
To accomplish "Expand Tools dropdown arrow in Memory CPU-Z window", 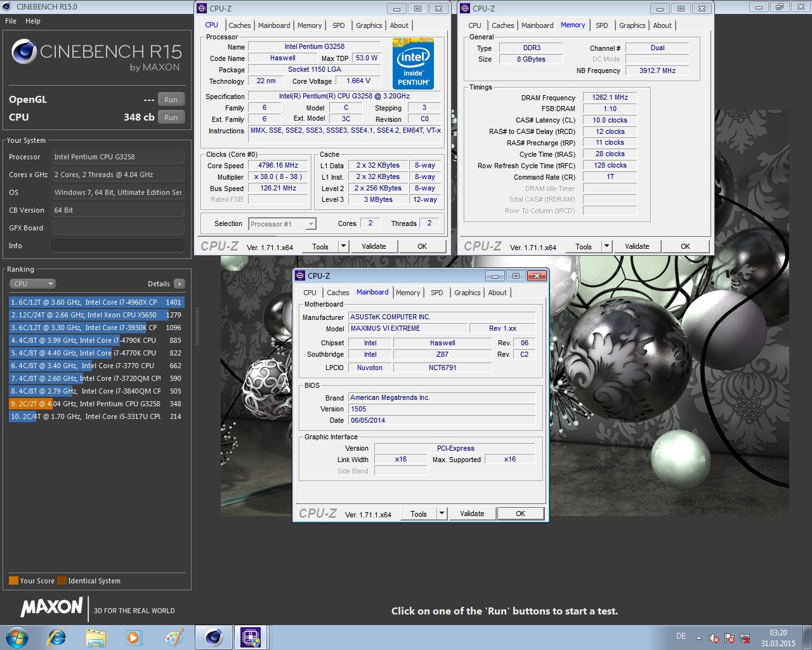I will tap(606, 247).
